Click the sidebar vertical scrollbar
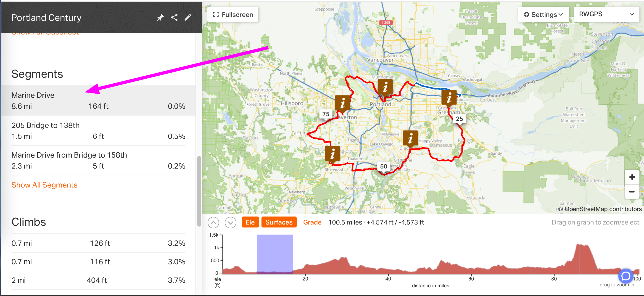The image size is (644, 296). (199, 191)
